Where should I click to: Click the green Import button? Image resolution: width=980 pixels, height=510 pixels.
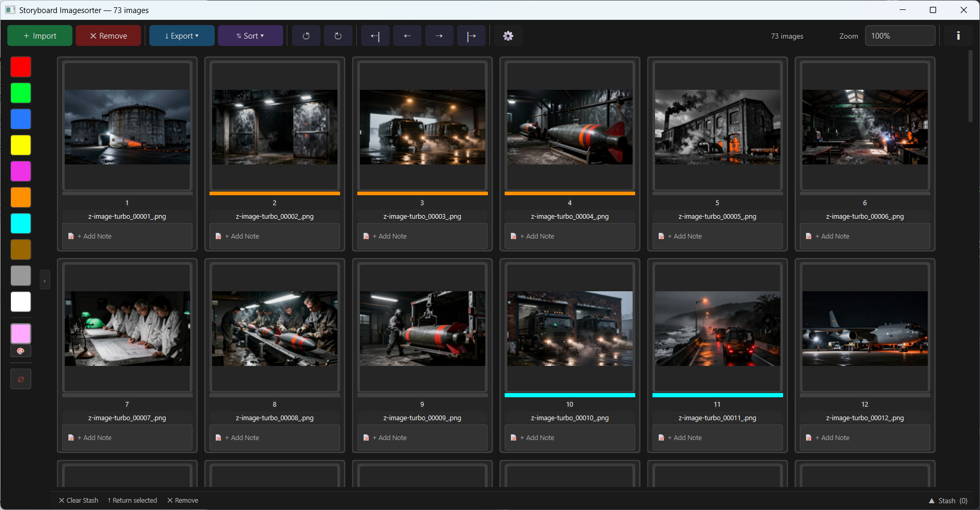pos(40,36)
